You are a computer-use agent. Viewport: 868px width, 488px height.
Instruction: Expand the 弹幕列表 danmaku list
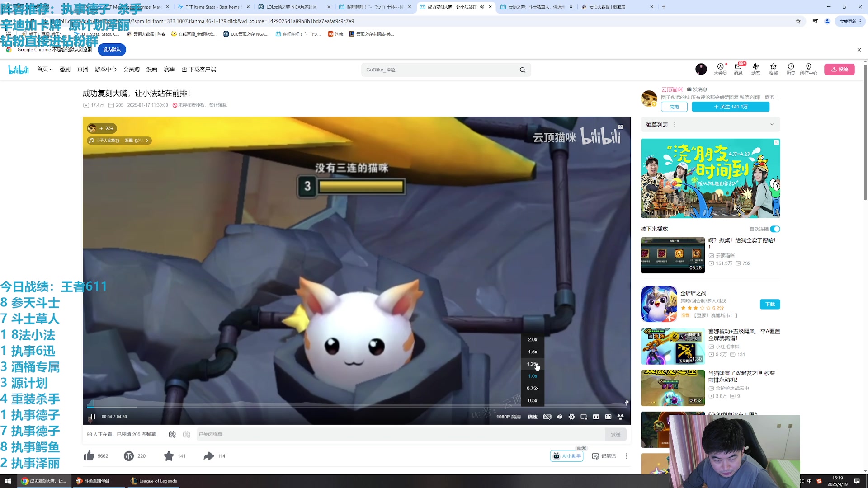click(x=772, y=125)
